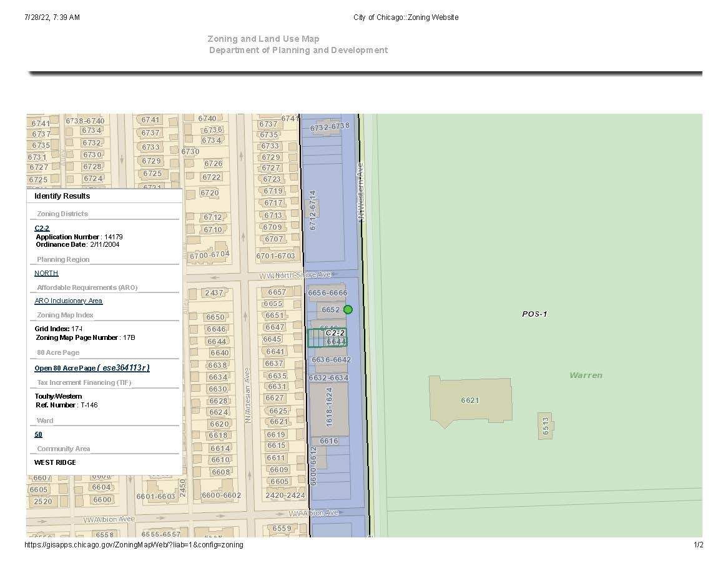The image size is (728, 563).
Task: Click the Grid Index 17-I text
Action: click(x=59, y=329)
